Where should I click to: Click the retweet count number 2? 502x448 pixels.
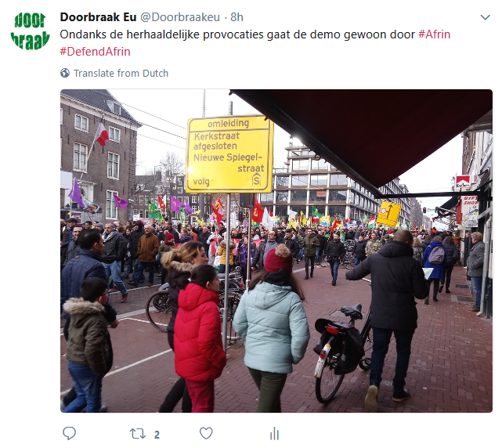pos(157,435)
